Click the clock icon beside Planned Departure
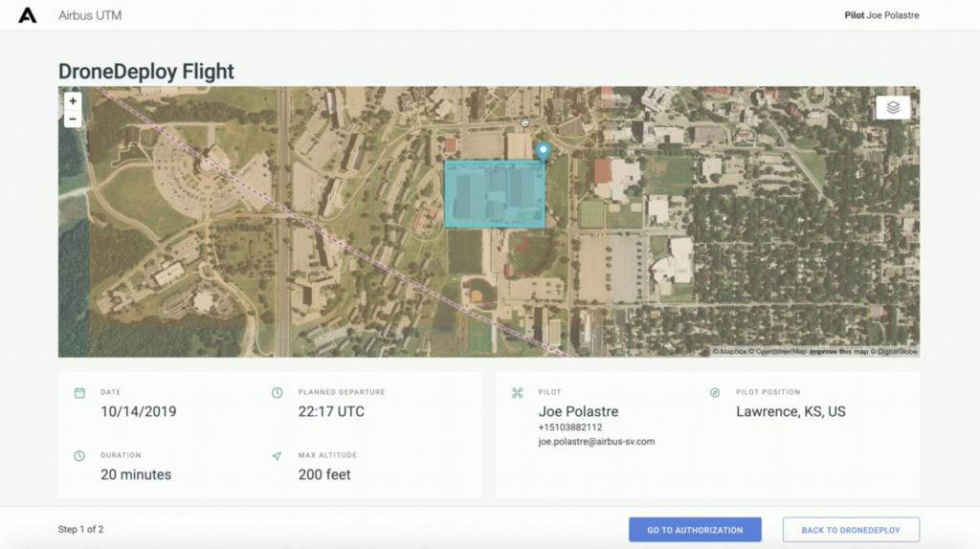 click(x=277, y=393)
